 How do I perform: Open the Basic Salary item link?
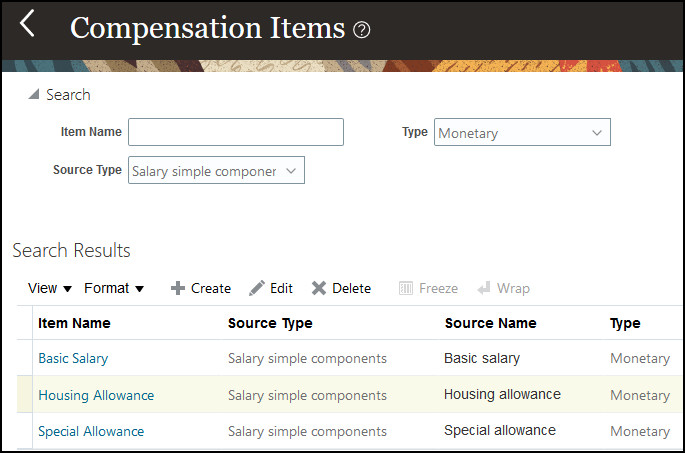[x=73, y=358]
